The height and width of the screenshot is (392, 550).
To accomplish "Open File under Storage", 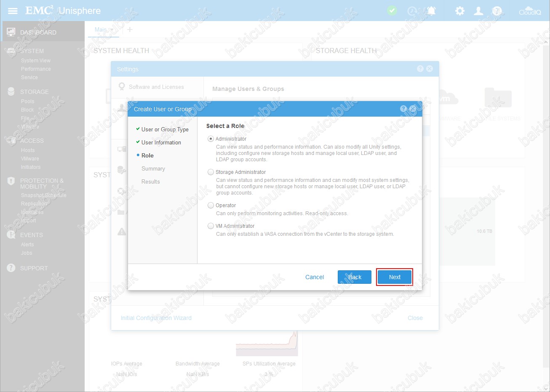I will pos(25,118).
